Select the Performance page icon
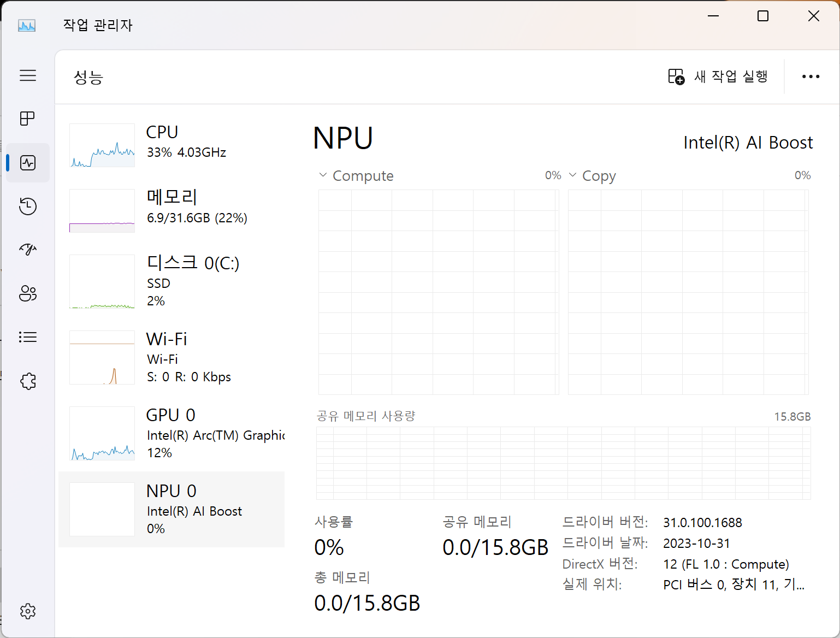The width and height of the screenshot is (840, 638). click(x=28, y=163)
